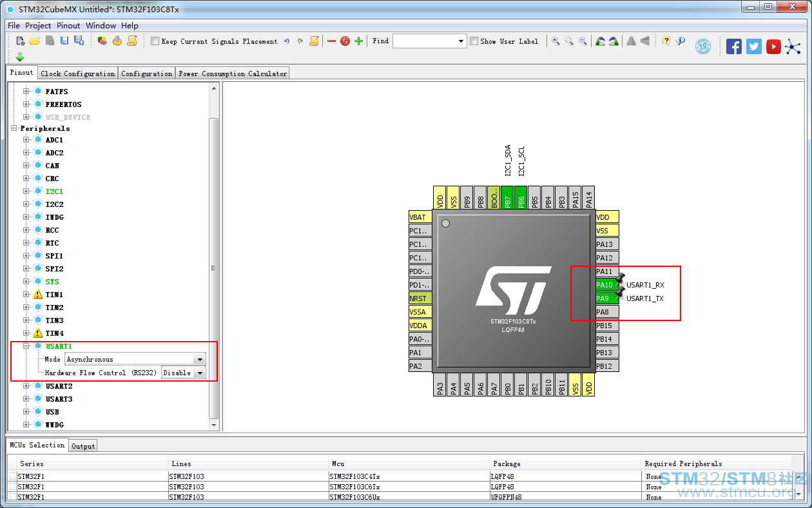This screenshot has width=812, height=508.
Task: Tick the STM32F103C6Ux row checkbox
Action: point(13,497)
